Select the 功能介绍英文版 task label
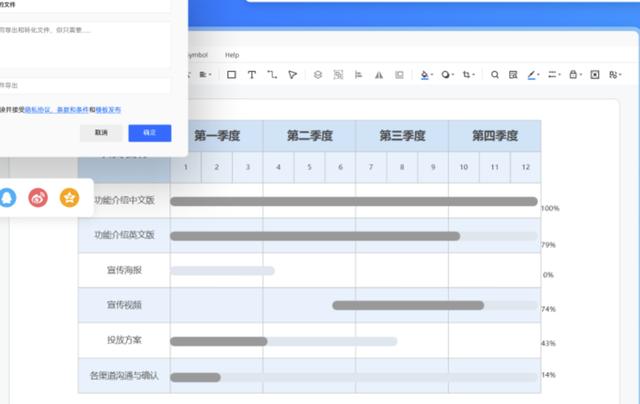Viewport: 640px width, 404px height. (124, 235)
